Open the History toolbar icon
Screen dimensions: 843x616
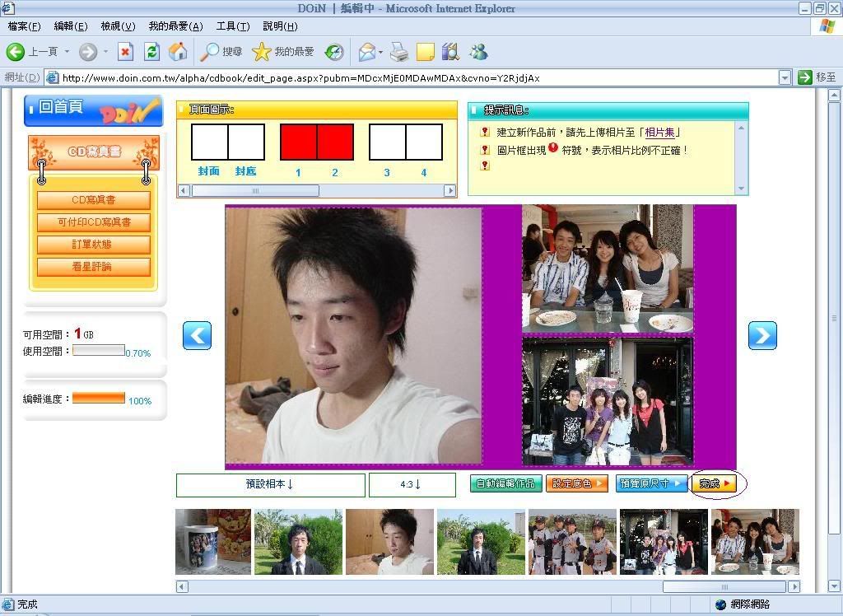point(333,52)
